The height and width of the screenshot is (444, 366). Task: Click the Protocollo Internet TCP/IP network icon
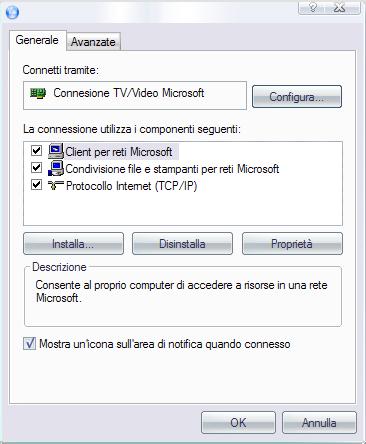(x=55, y=185)
